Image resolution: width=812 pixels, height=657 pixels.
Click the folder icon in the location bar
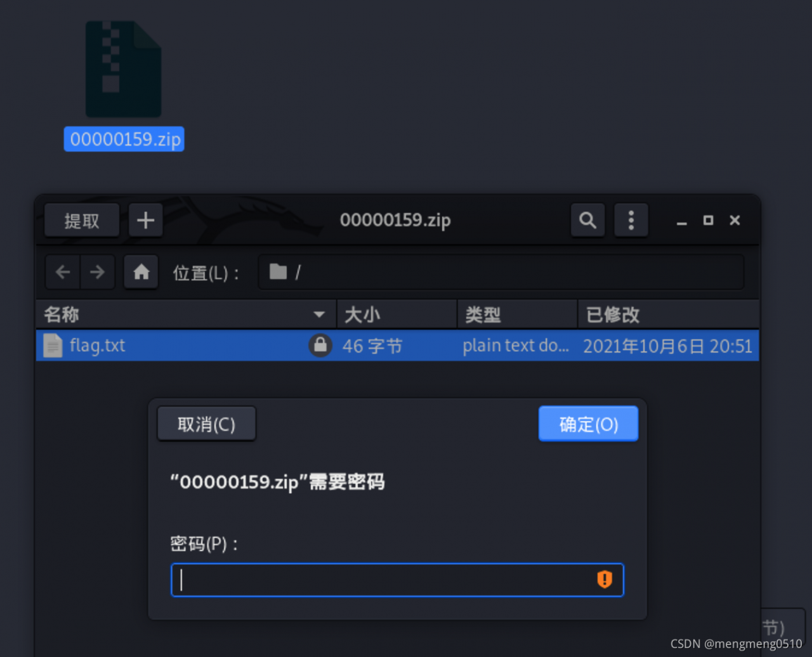(277, 271)
